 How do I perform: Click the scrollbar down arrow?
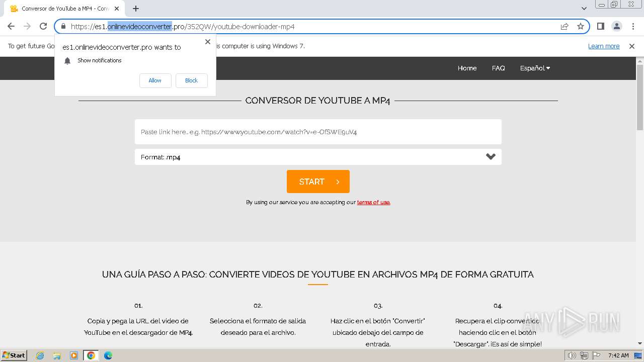tap(640, 343)
